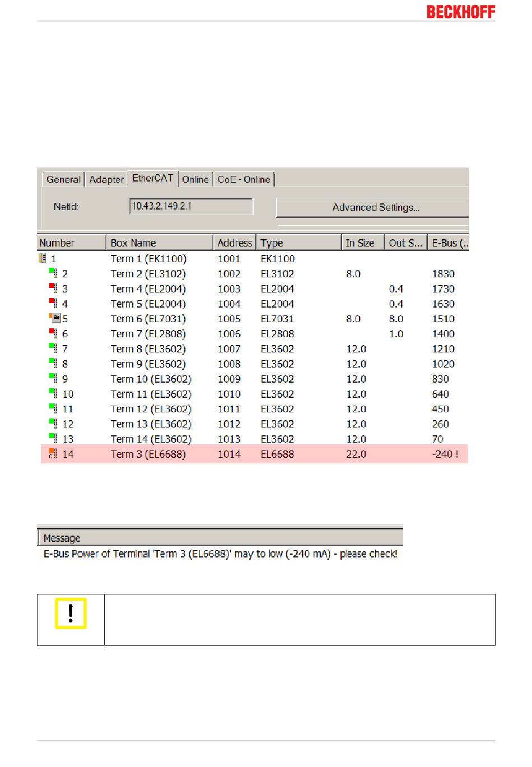Select the Term 4 (EL2004) row
The width and height of the screenshot is (532, 767).
pyautogui.click(x=254, y=289)
